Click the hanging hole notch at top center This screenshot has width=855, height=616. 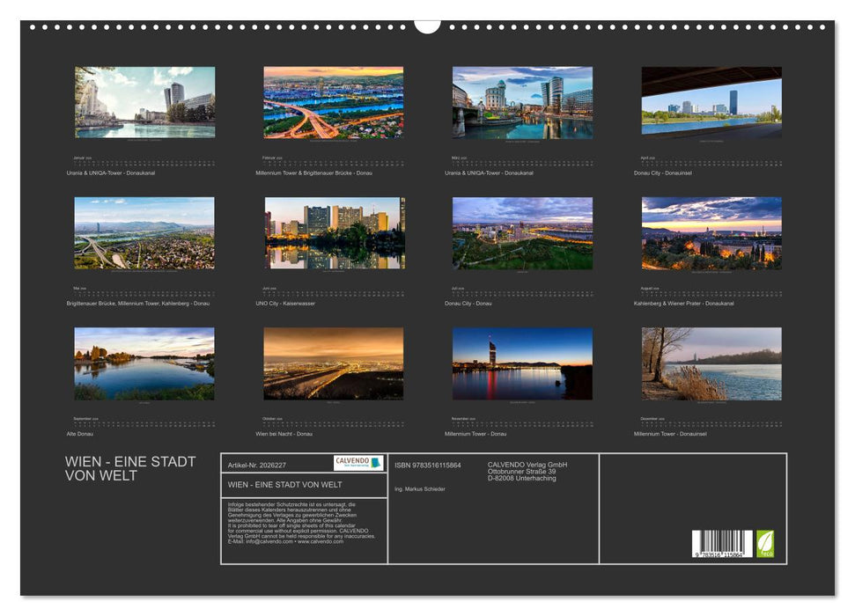coord(427,26)
